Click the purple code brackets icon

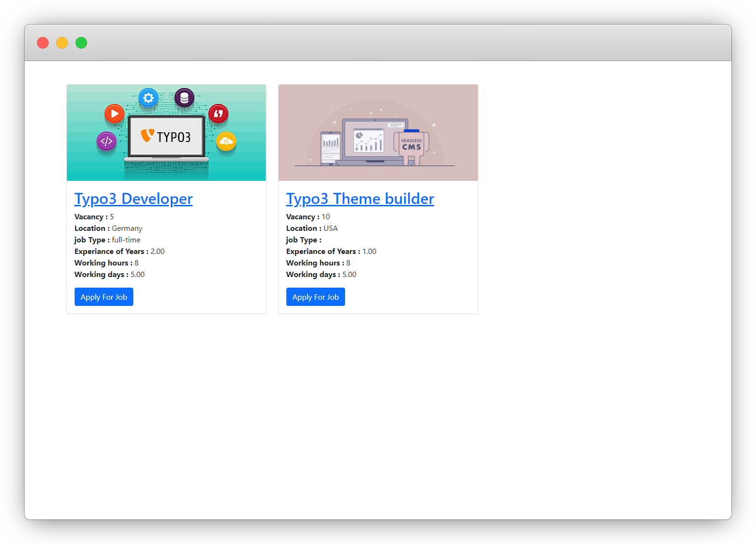point(106,141)
